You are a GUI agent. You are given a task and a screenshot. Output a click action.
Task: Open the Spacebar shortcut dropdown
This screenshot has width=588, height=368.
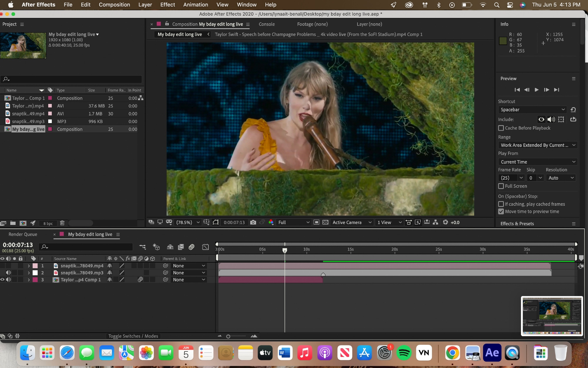point(532,110)
